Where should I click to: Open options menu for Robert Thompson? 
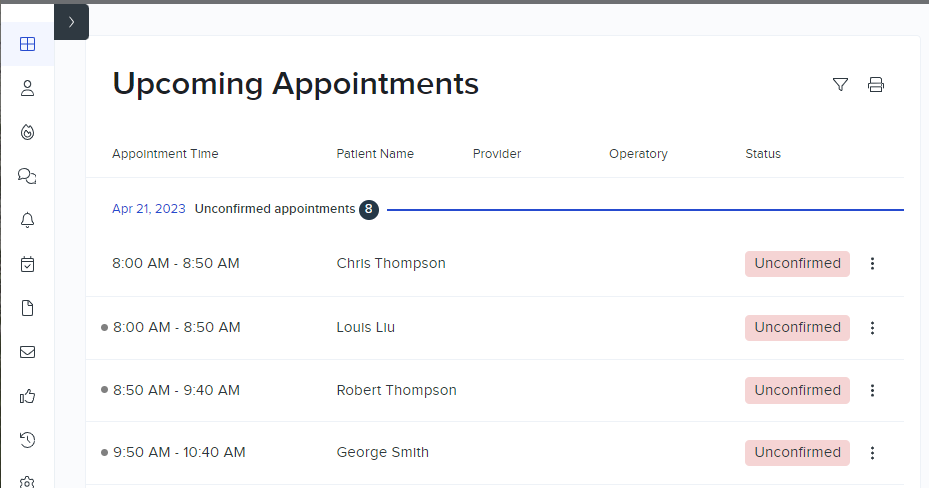(x=872, y=391)
